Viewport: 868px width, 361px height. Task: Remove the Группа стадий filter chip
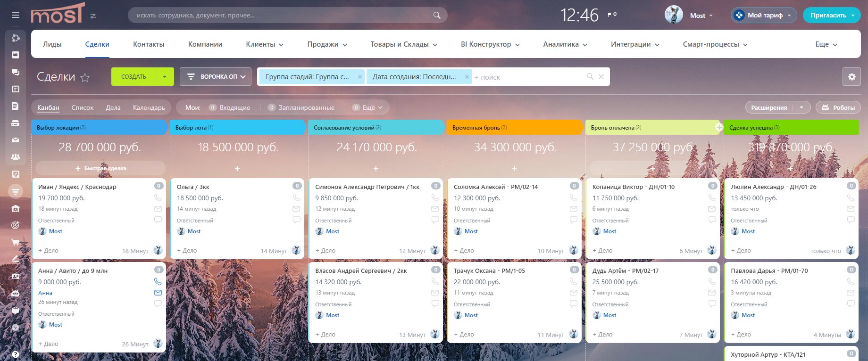click(359, 77)
